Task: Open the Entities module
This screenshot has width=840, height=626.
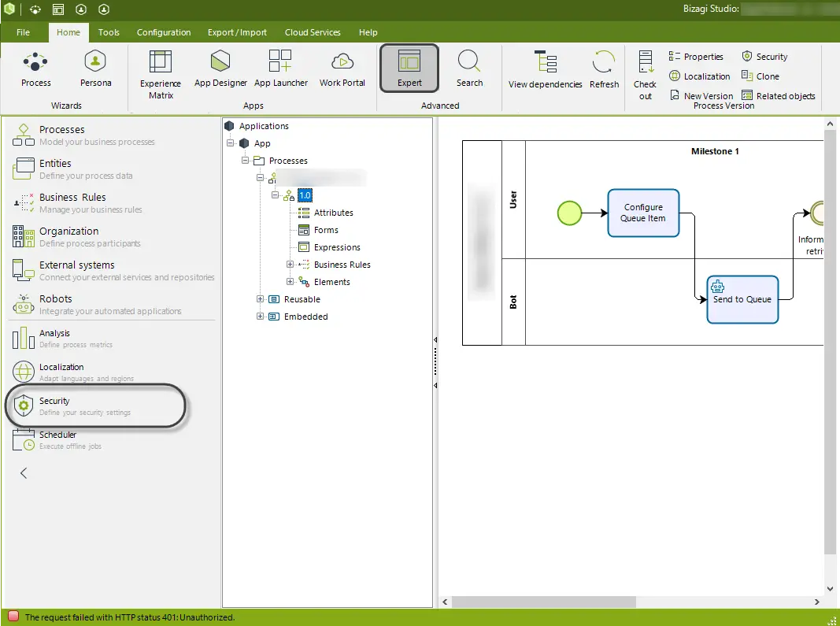Action: 72,169
